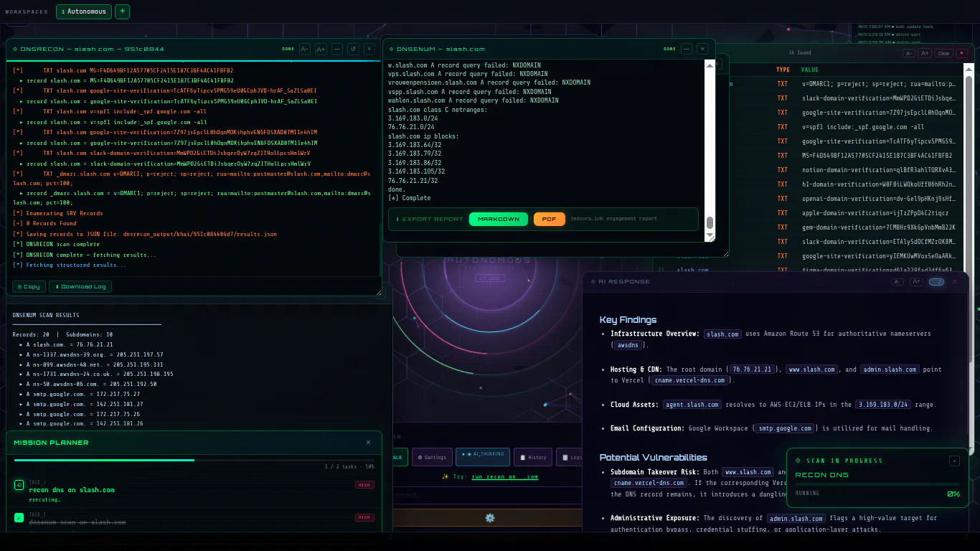
Task: Select the ns-899.awsdns-48.net result row
Action: 90,364
